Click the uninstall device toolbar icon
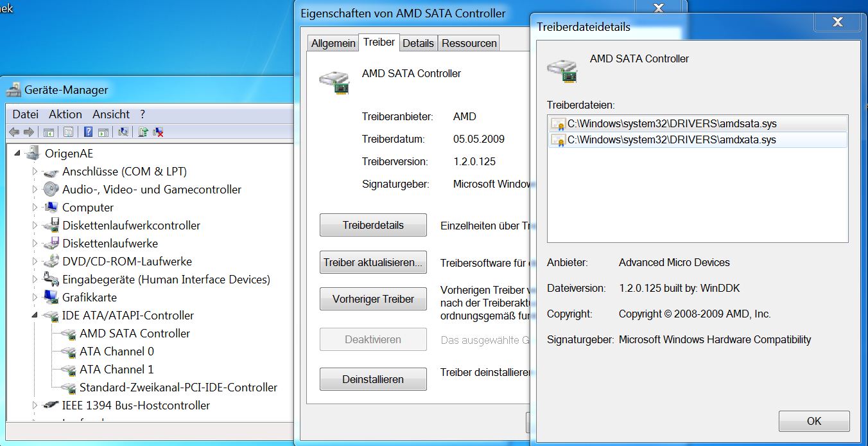Viewport: 868px width, 446px height. click(158, 132)
